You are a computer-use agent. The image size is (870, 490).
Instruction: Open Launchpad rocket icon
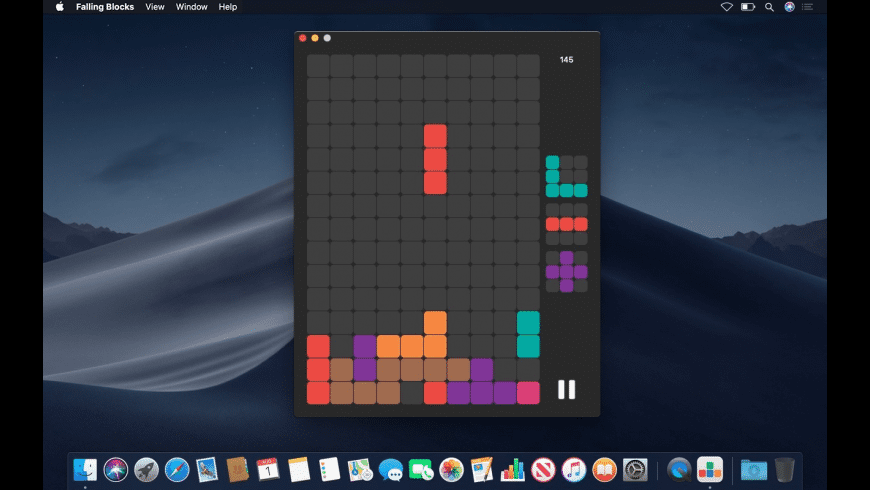pyautogui.click(x=146, y=470)
